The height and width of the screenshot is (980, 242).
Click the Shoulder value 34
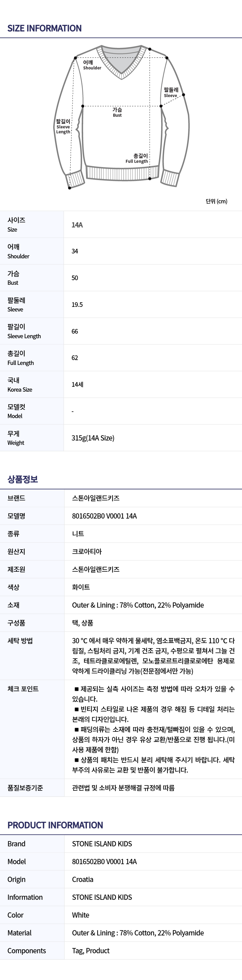pos(75,252)
